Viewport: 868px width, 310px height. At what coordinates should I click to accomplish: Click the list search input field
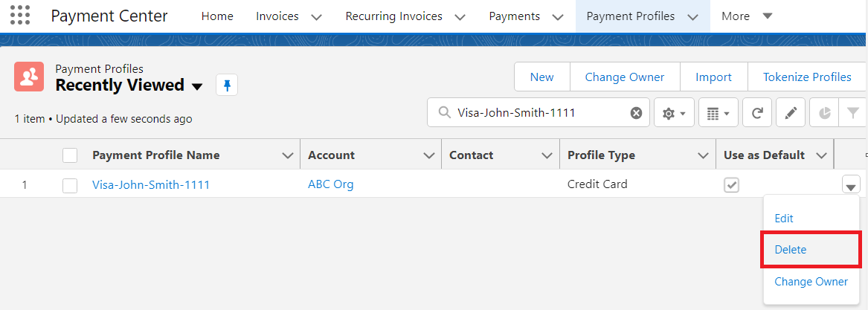coord(539,113)
